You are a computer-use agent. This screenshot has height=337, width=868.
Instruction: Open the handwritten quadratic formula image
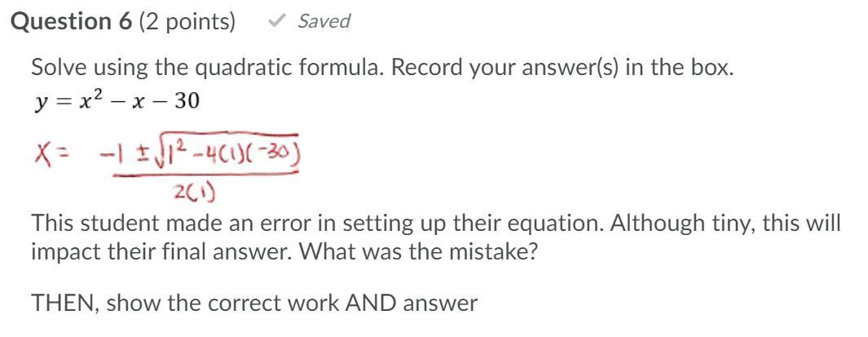[168, 168]
